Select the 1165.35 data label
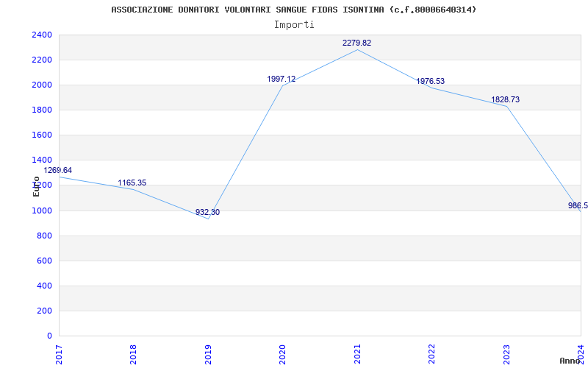The image size is (588, 368). (132, 183)
